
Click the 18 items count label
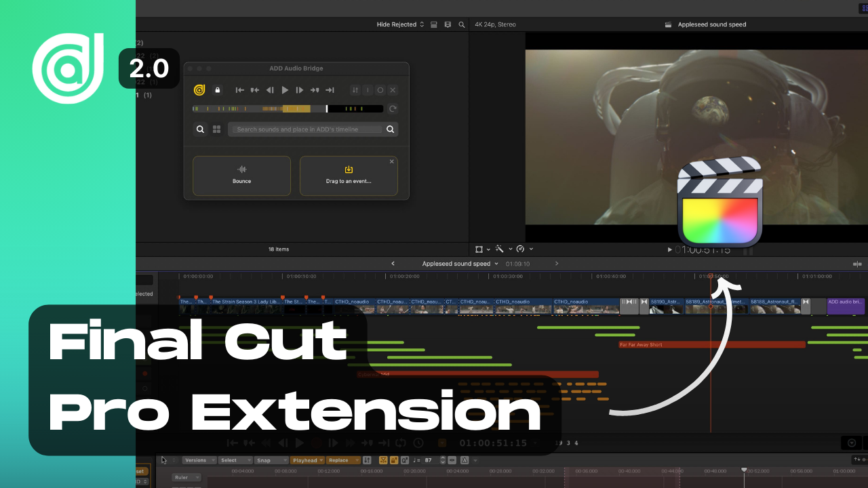(279, 249)
